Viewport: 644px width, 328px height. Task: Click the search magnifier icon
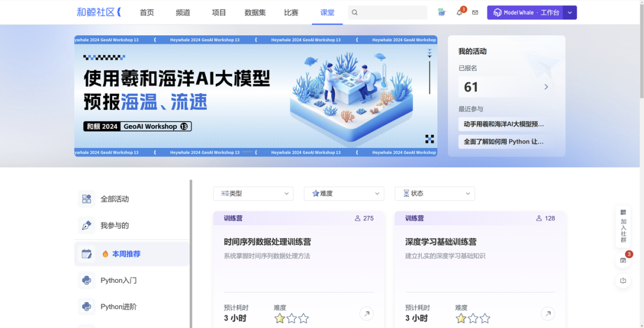point(355,13)
